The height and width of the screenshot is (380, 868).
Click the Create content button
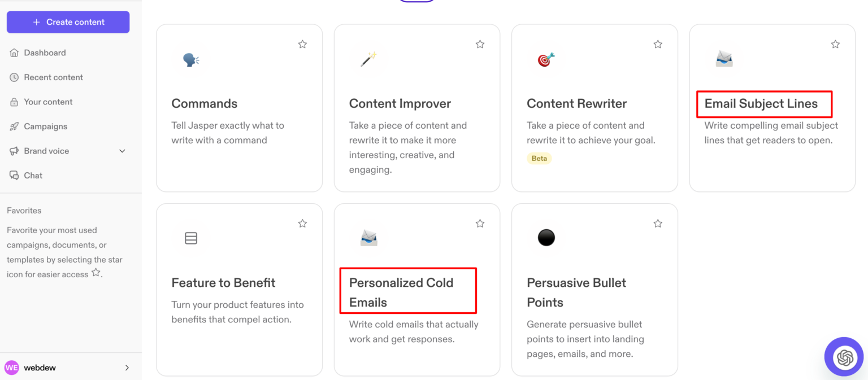pyautogui.click(x=68, y=22)
